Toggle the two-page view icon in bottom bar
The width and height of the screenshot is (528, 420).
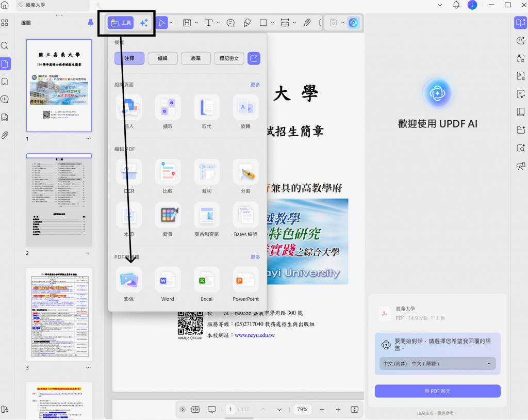(x=195, y=409)
